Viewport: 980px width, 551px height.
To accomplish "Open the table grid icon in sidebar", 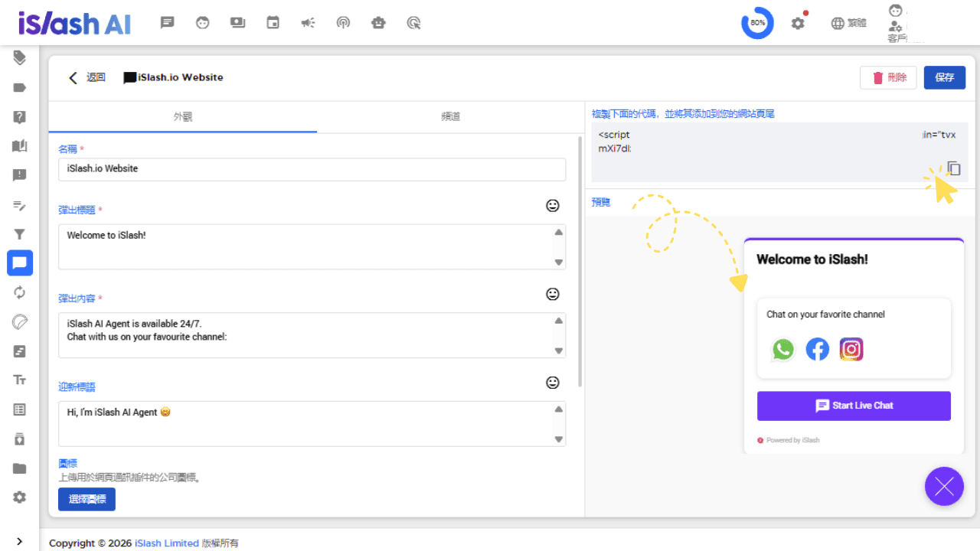I will tap(20, 409).
